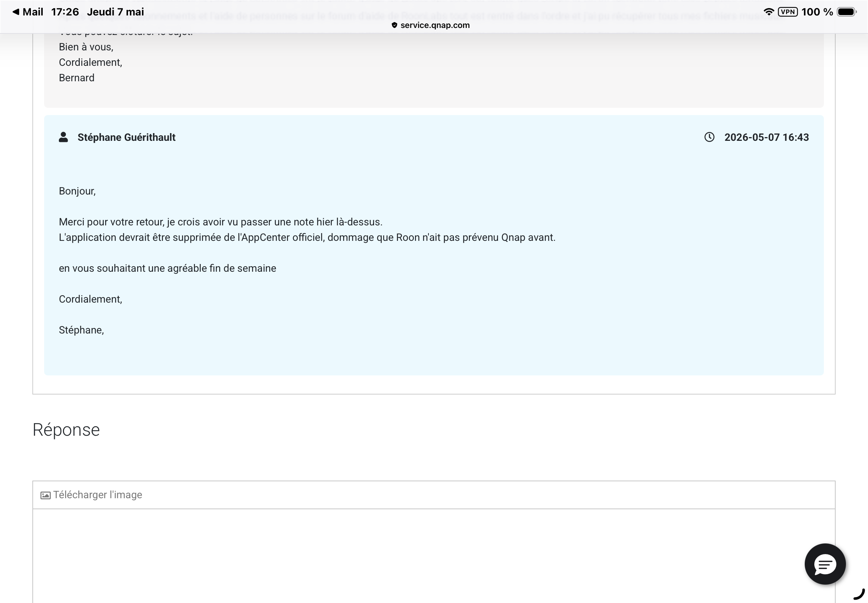Tap the service.qnap.com address label
This screenshot has height=603, width=868.
(435, 25)
